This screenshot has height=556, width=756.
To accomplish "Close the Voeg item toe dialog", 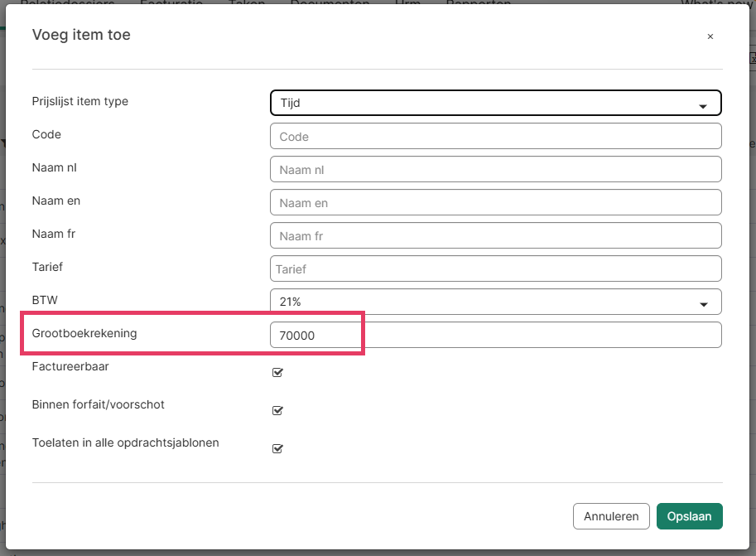I will [710, 36].
